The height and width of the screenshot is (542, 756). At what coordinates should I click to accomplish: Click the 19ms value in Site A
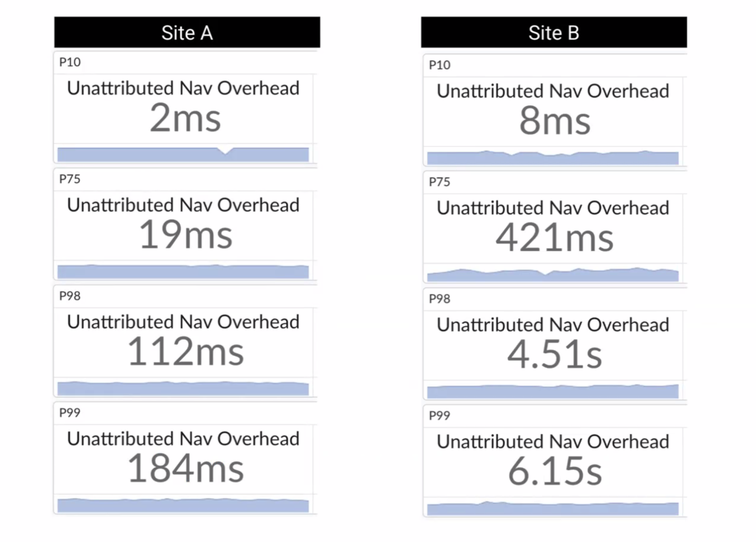(x=185, y=235)
